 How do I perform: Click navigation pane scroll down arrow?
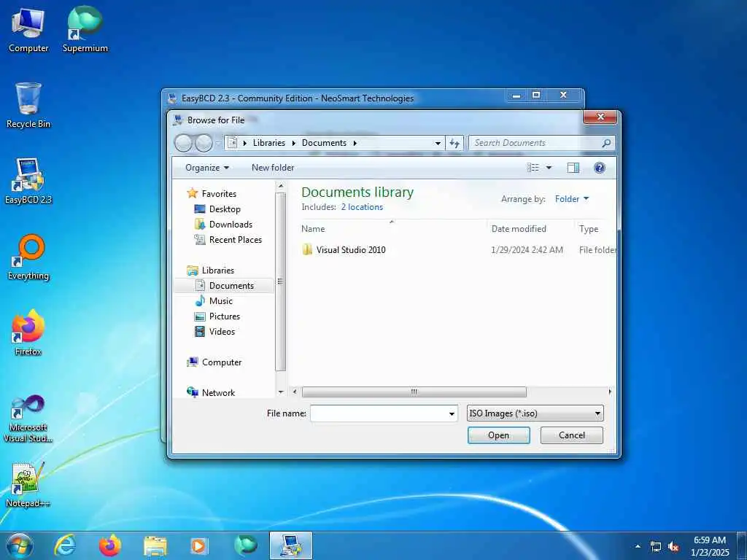(x=281, y=392)
